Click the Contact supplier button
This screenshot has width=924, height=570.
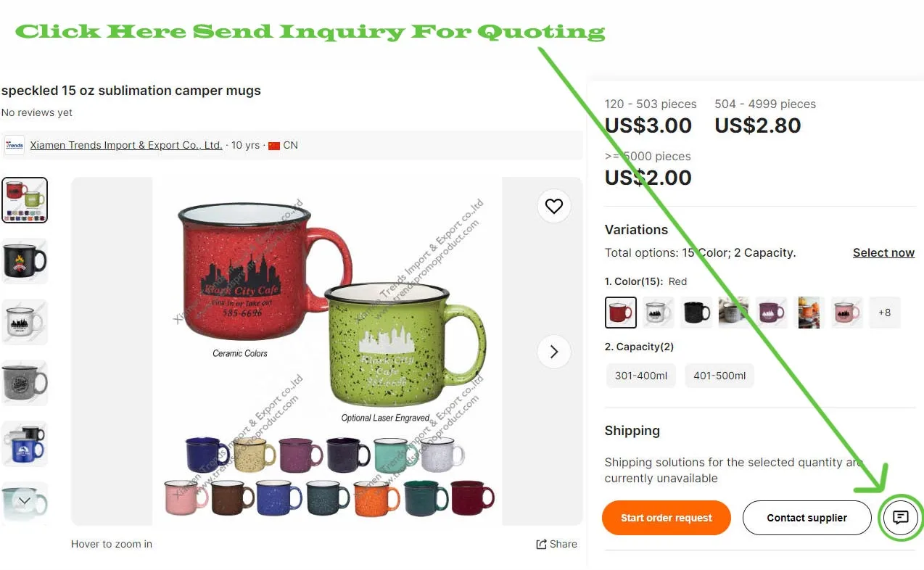tap(807, 518)
